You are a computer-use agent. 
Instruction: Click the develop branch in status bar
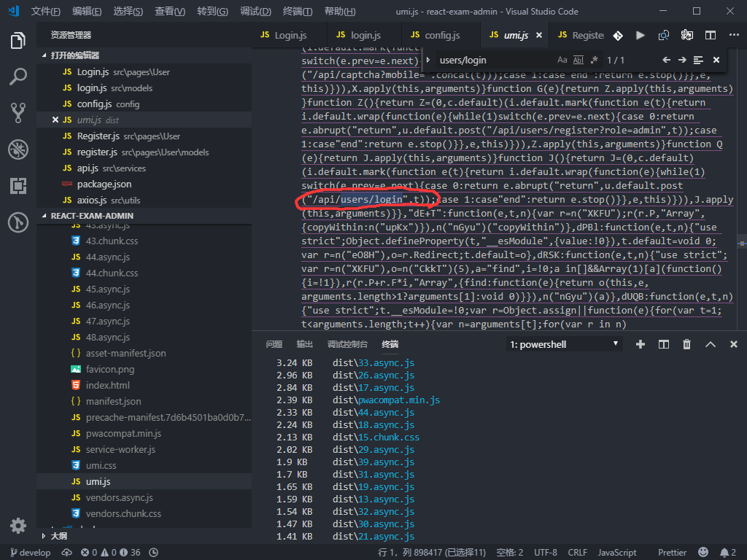[x=31, y=553]
